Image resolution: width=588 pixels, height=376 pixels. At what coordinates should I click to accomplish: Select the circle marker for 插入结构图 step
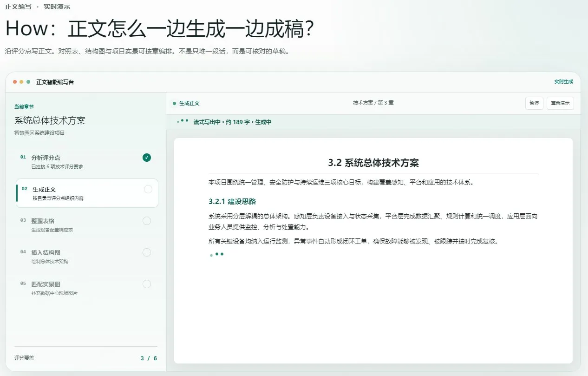(x=147, y=252)
